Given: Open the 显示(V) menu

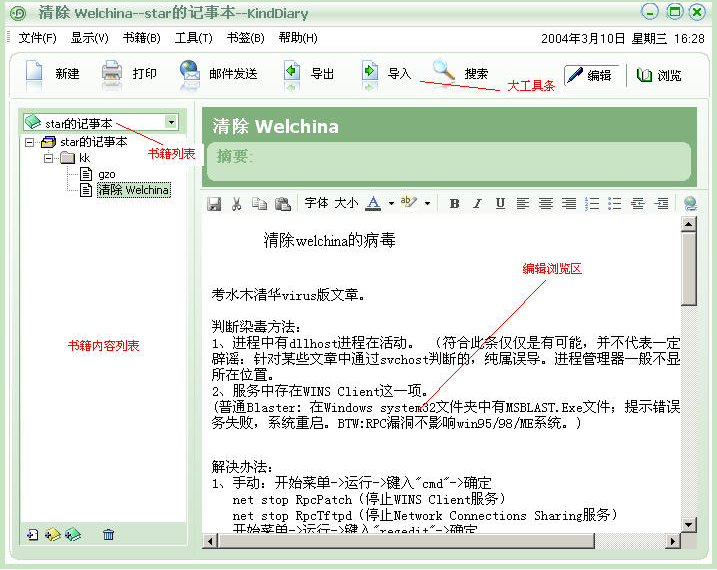Looking at the screenshot, I should click(89, 38).
